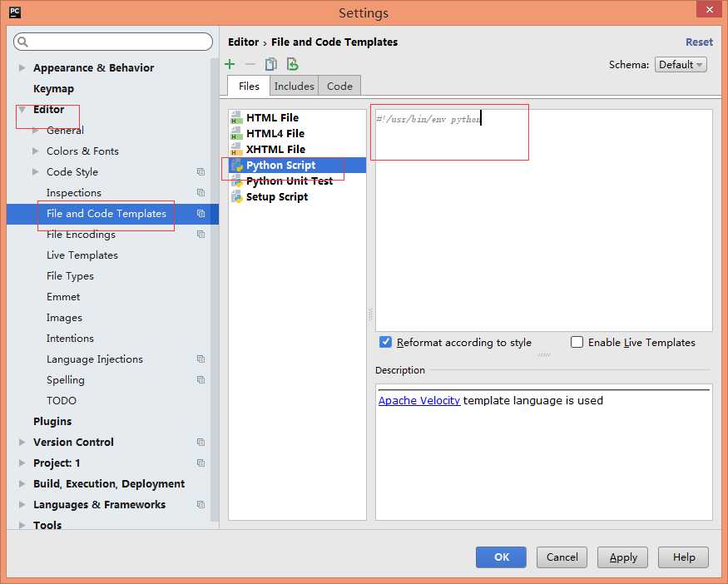Click the project-level icon beside Project: 1
The image size is (728, 584).
click(x=201, y=463)
